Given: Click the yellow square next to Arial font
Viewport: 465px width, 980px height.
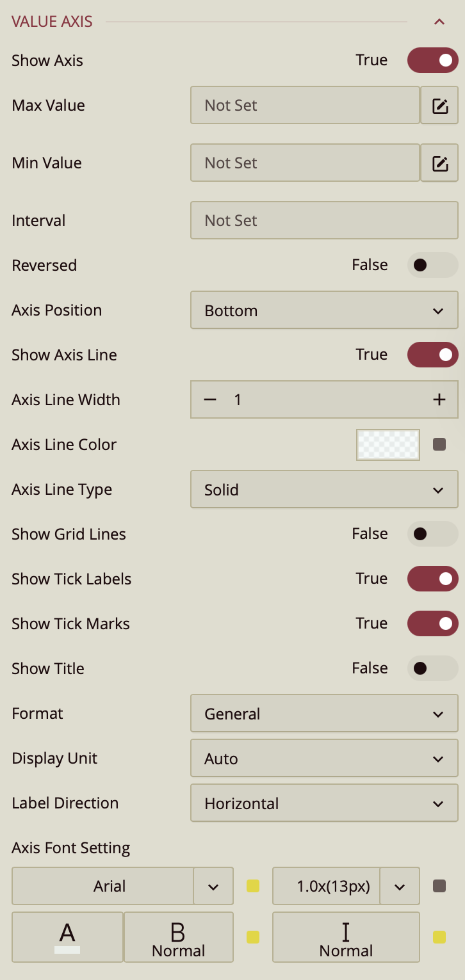Looking at the screenshot, I should point(253,886).
